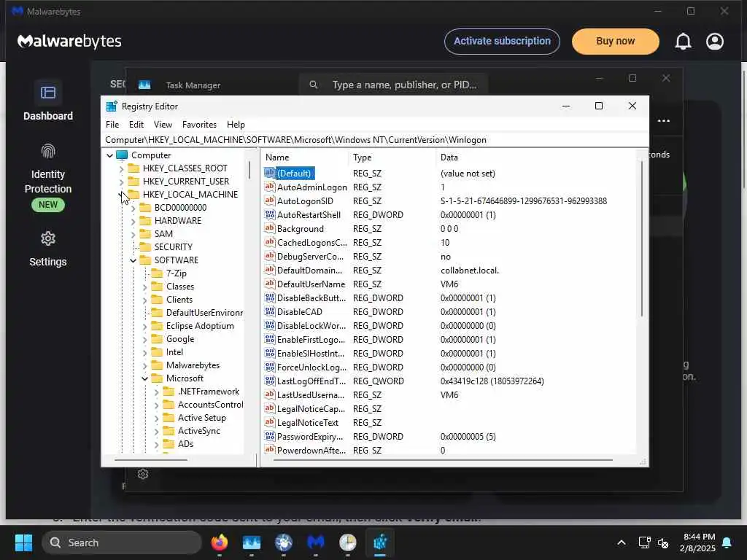
Task: Select the 7-Zip folder icon
Action: [157, 273]
